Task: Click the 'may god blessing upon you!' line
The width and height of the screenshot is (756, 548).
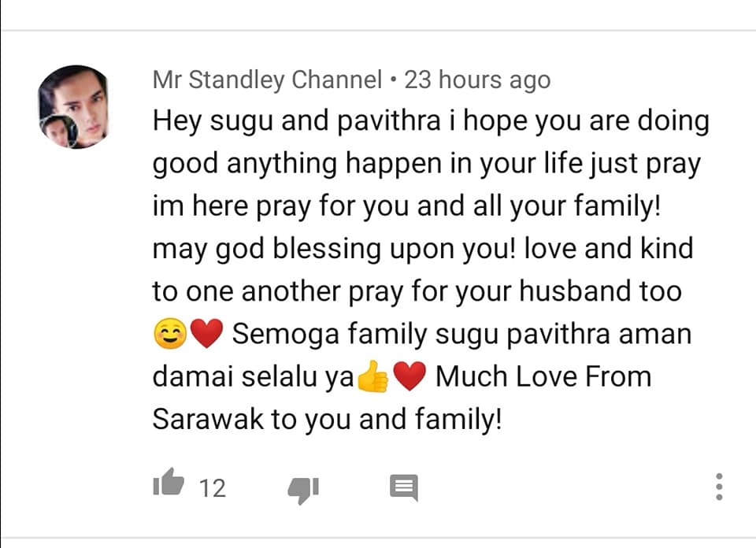Action: coord(334,249)
